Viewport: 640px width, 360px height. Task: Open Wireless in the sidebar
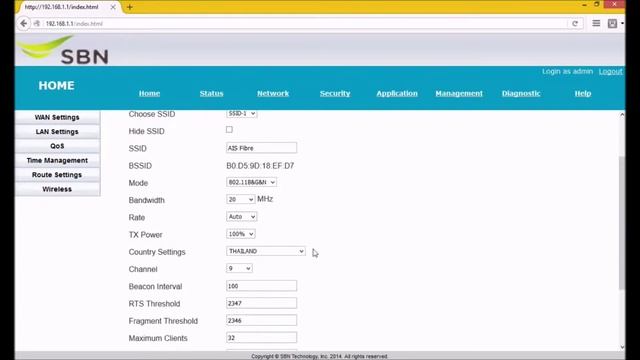coord(57,189)
